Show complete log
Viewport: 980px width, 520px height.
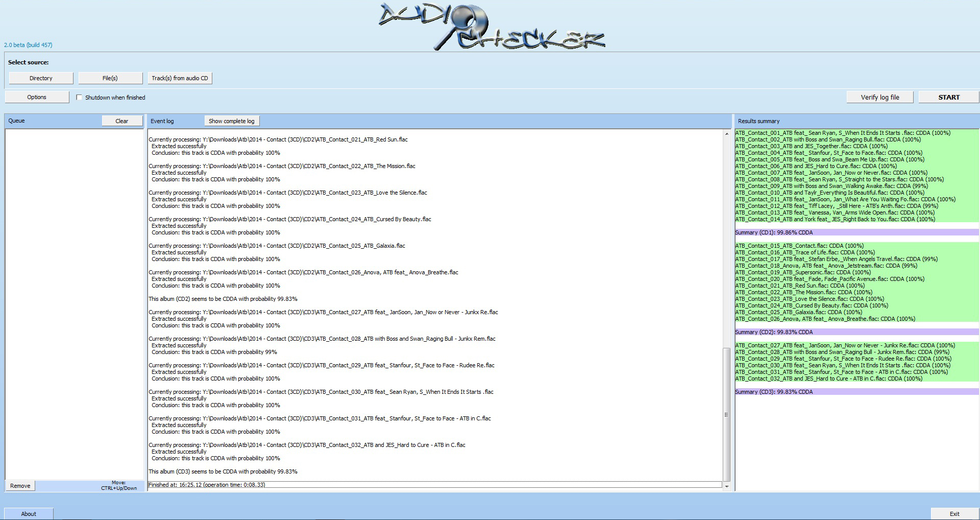[231, 121]
